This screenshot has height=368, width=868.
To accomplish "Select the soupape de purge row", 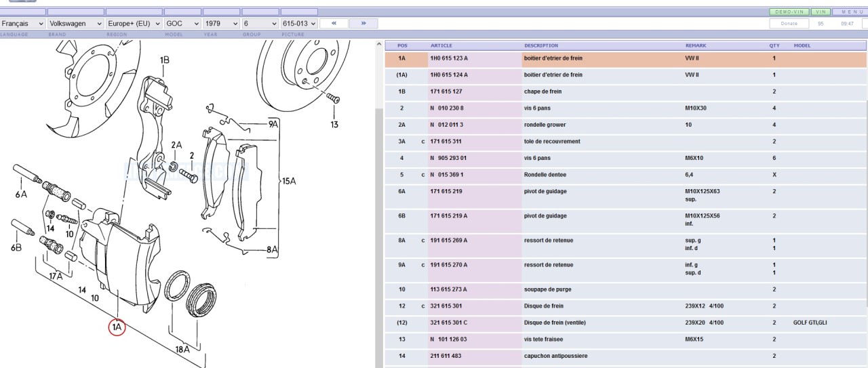I will point(625,289).
